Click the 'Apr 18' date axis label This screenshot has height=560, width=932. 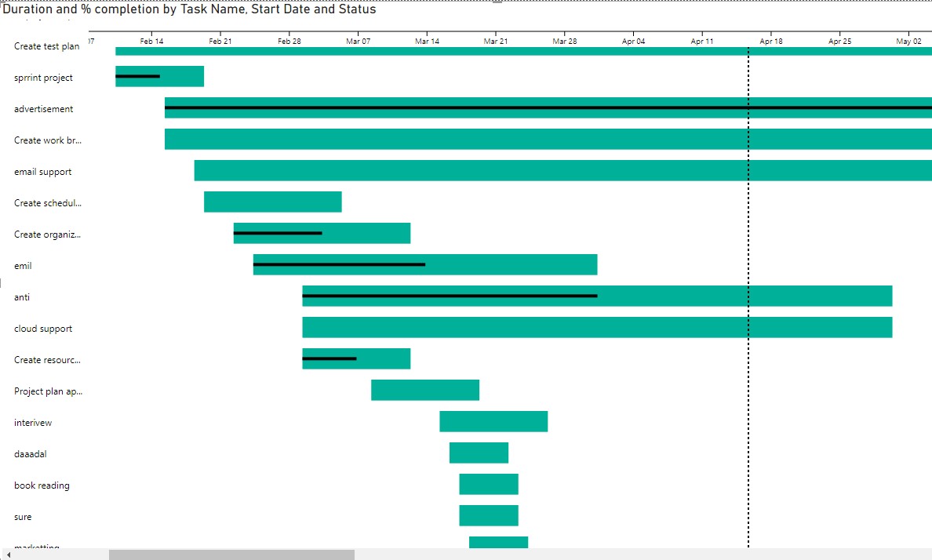coord(771,41)
